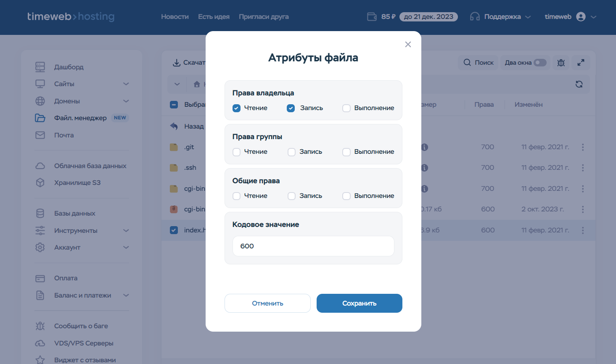Click the Дашборд sidebar icon
This screenshot has width=616, height=364.
pos(40,67)
